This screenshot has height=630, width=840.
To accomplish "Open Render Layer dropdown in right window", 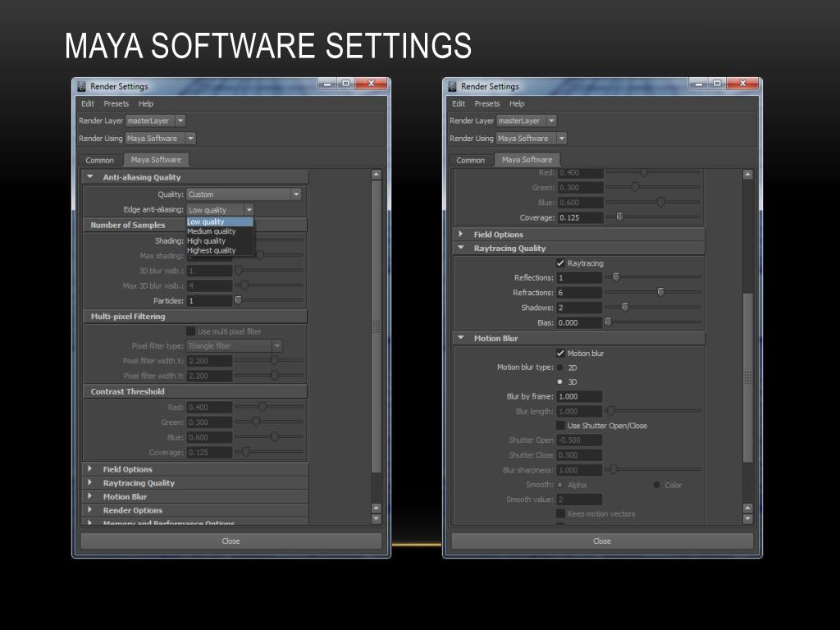I will pos(527,121).
